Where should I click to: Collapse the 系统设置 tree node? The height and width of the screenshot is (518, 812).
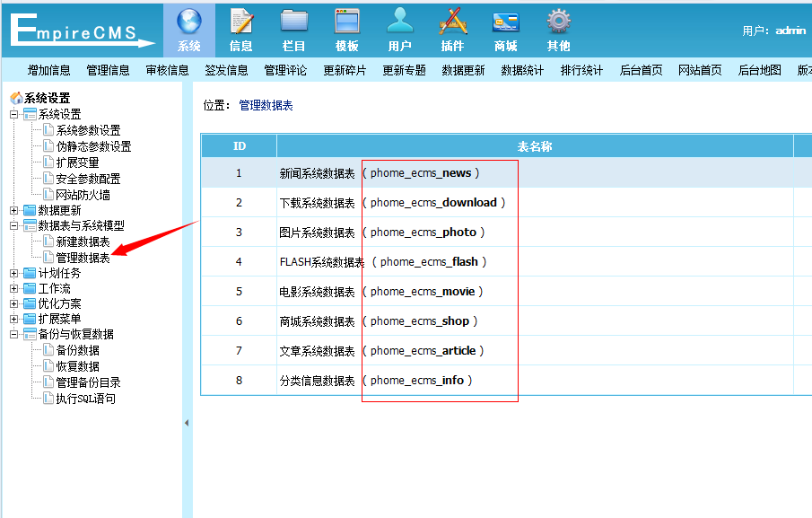[x=14, y=114]
